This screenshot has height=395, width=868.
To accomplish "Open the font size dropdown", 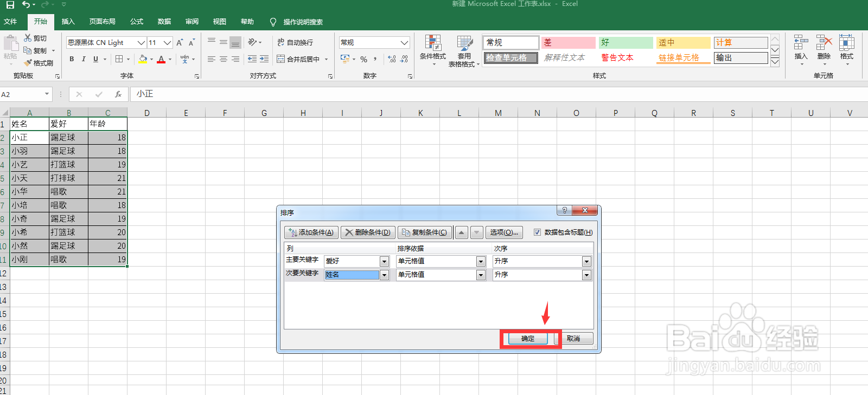I will point(168,42).
